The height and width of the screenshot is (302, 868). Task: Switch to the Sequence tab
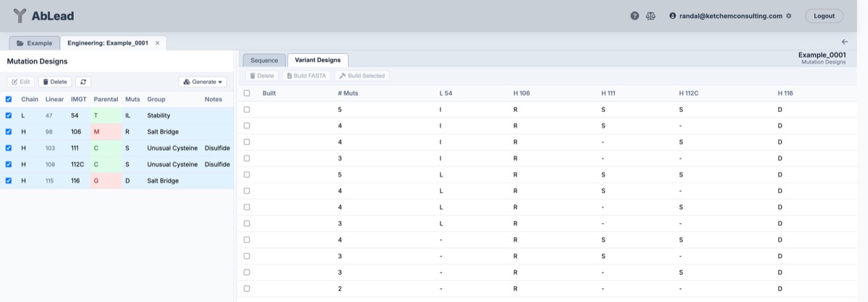264,60
